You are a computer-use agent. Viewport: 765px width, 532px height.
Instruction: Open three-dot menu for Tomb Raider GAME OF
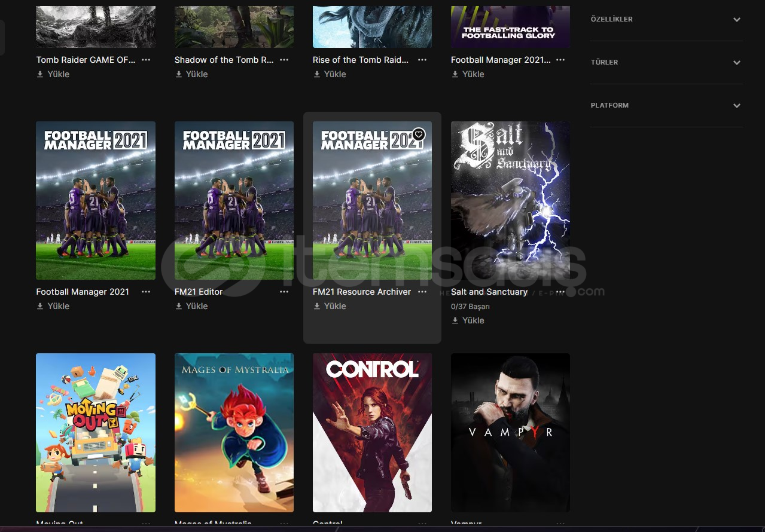[x=146, y=60]
